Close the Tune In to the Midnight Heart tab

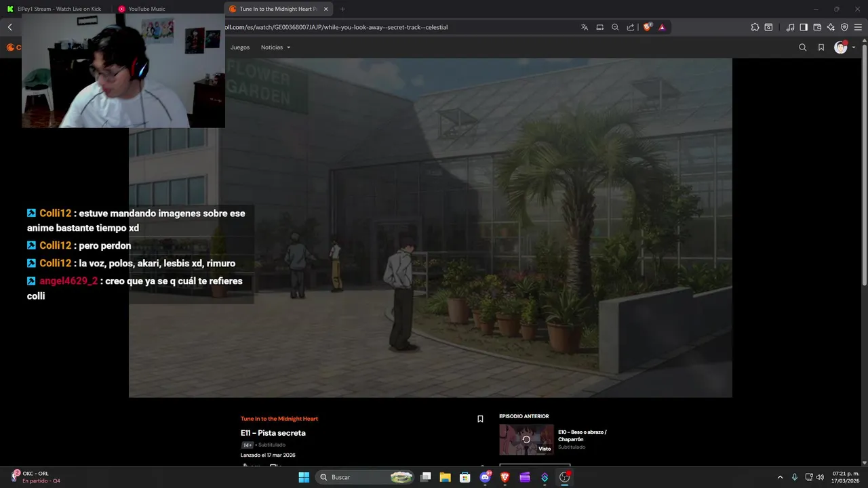[x=326, y=9]
